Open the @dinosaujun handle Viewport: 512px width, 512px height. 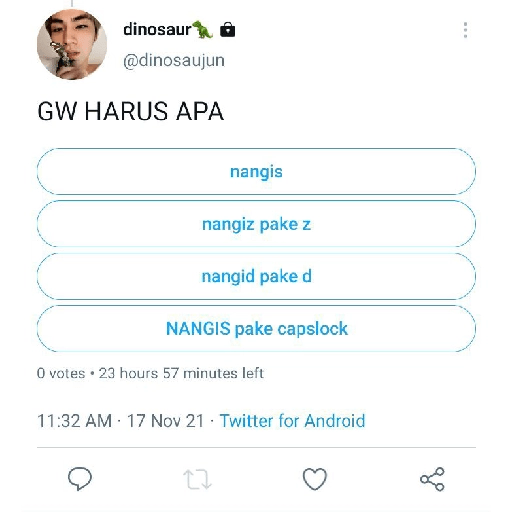tap(174, 61)
